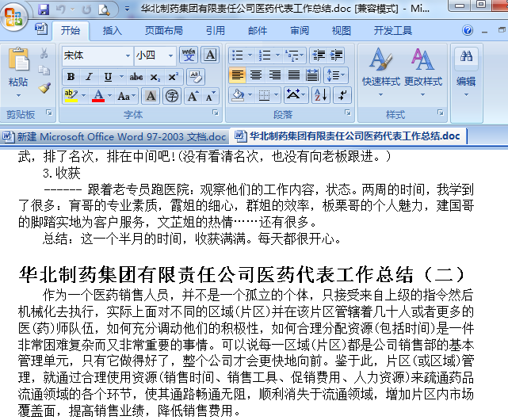Expand underline style dropdown arrow
Screen dimensions: 508x420
click(121, 77)
